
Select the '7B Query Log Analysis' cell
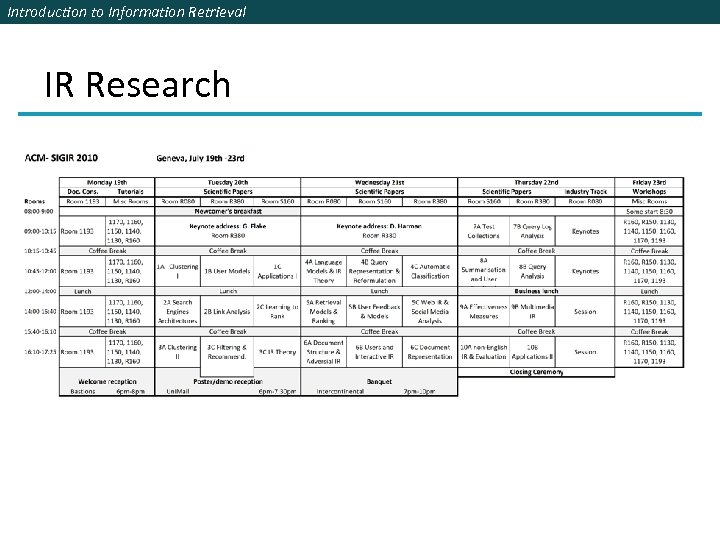(x=532, y=231)
